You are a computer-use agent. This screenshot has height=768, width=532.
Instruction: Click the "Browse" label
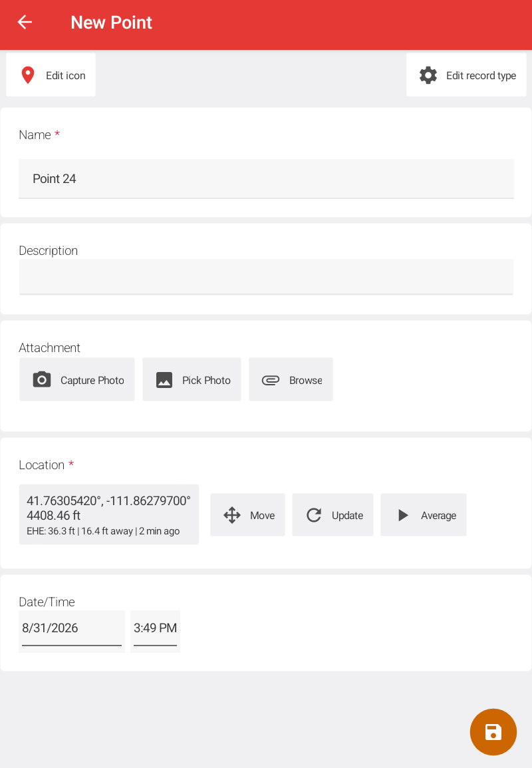pos(305,381)
